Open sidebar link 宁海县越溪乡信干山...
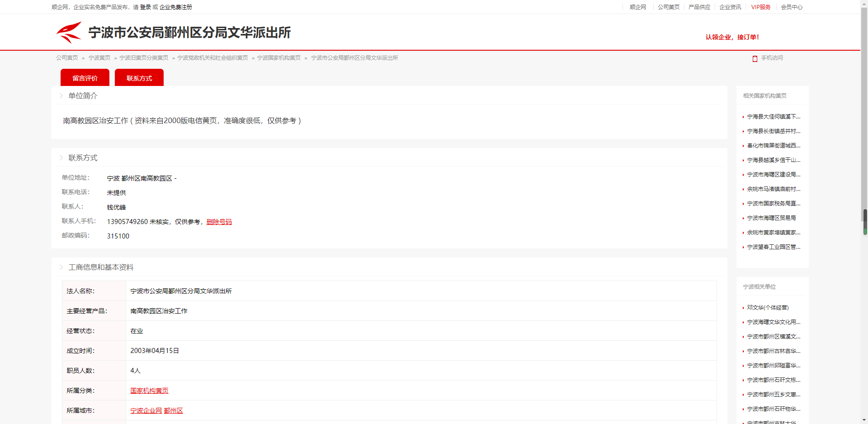 774,160
